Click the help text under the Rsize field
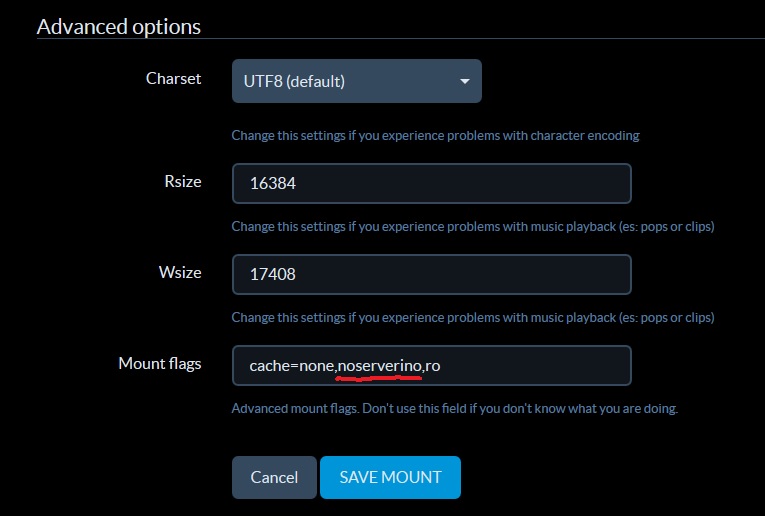Viewport: 765px width, 516px height. pyautogui.click(x=473, y=227)
